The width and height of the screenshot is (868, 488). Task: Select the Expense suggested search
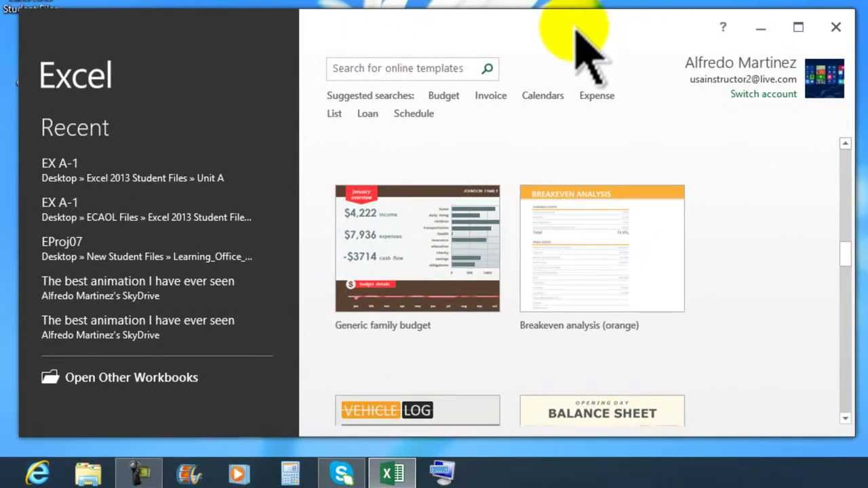(597, 96)
